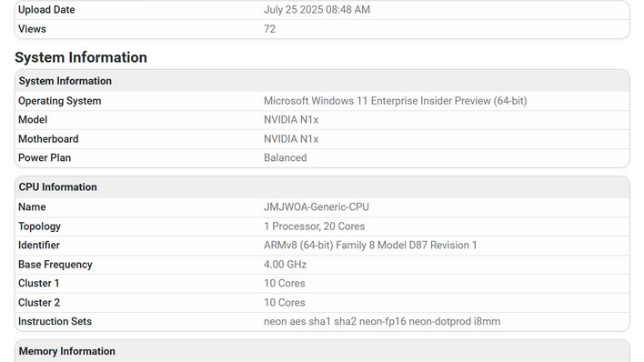Click the 'ARMv8 (64-bit) Family 8 Model D87' value
Screen dimensions: 644x362
(x=370, y=245)
